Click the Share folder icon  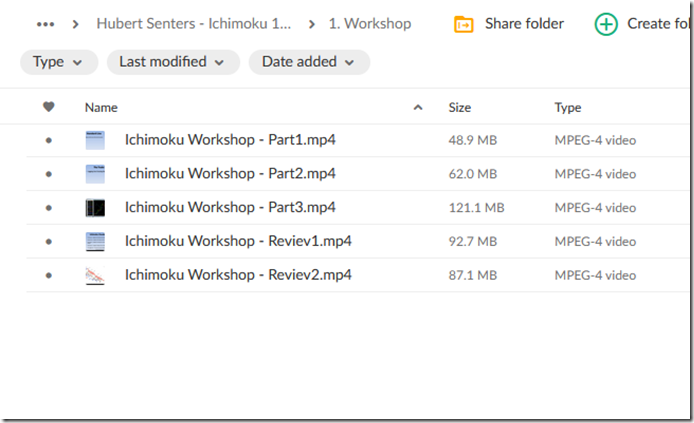[x=463, y=24]
